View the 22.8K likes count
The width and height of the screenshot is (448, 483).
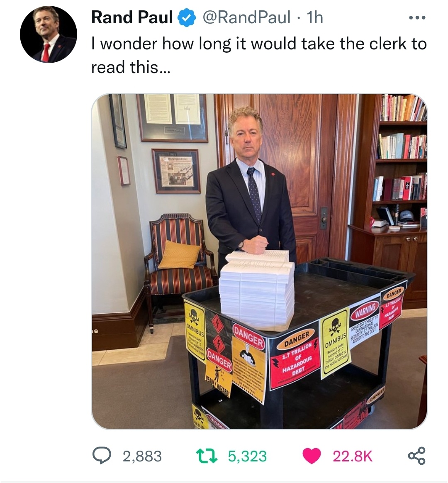353,456
